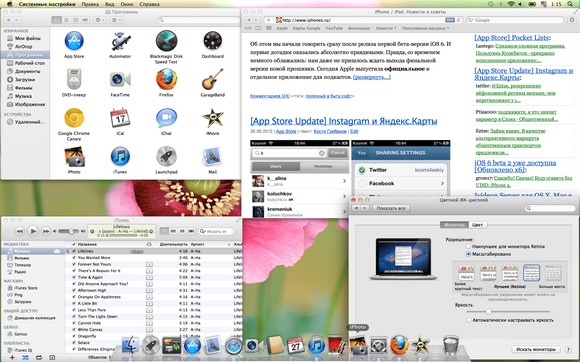580x362 pixels.
Task: Open Finder arrange-by dropdown in toolbar
Action: click(x=117, y=20)
